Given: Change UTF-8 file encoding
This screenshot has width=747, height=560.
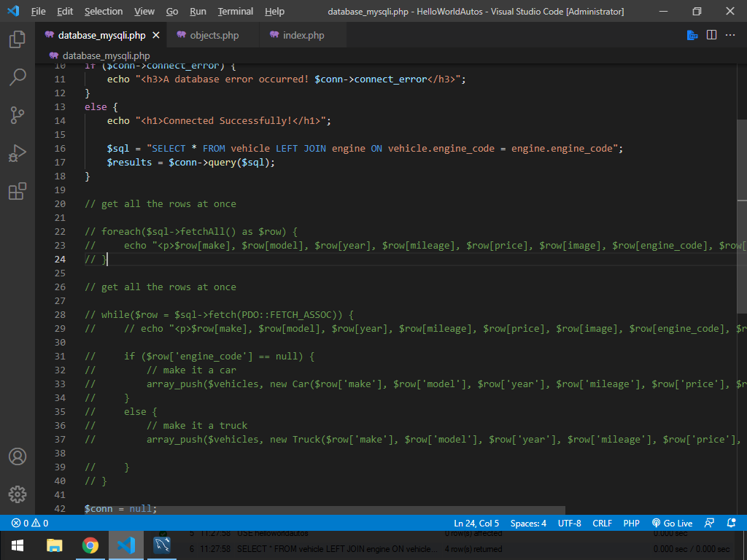Looking at the screenshot, I should coord(569,523).
